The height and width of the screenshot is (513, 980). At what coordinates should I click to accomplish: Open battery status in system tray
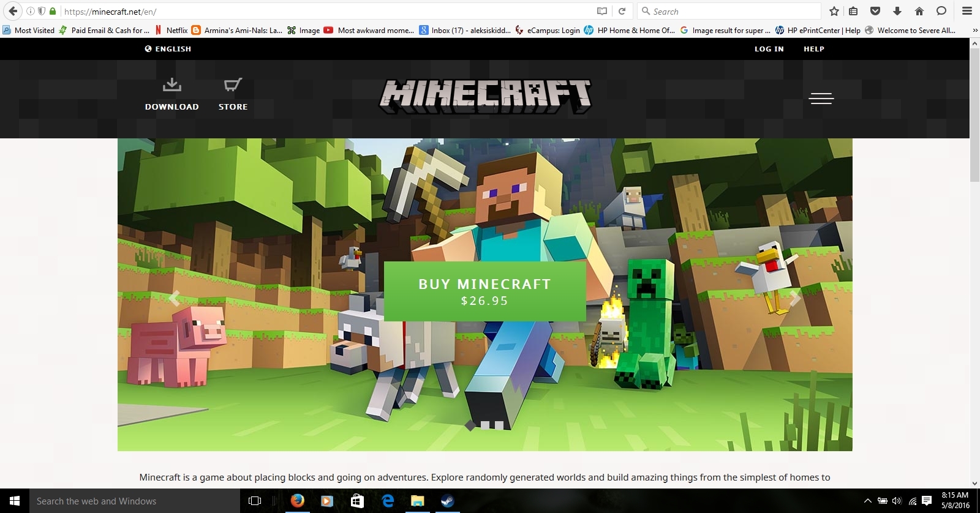tap(883, 501)
